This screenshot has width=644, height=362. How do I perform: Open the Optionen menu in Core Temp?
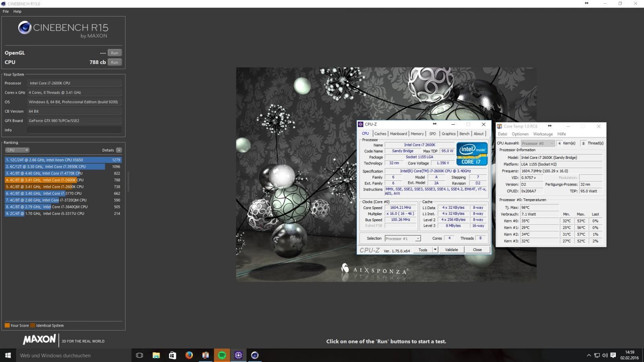click(x=520, y=134)
